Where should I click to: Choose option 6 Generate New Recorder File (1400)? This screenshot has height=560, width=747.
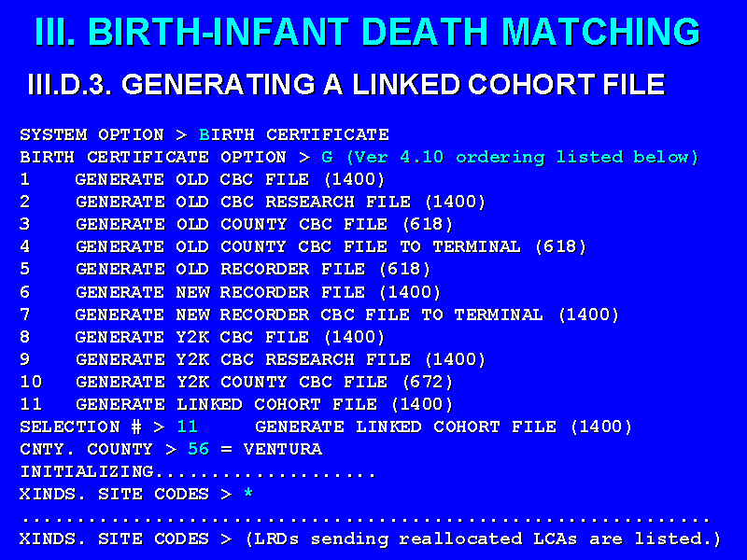point(259,292)
